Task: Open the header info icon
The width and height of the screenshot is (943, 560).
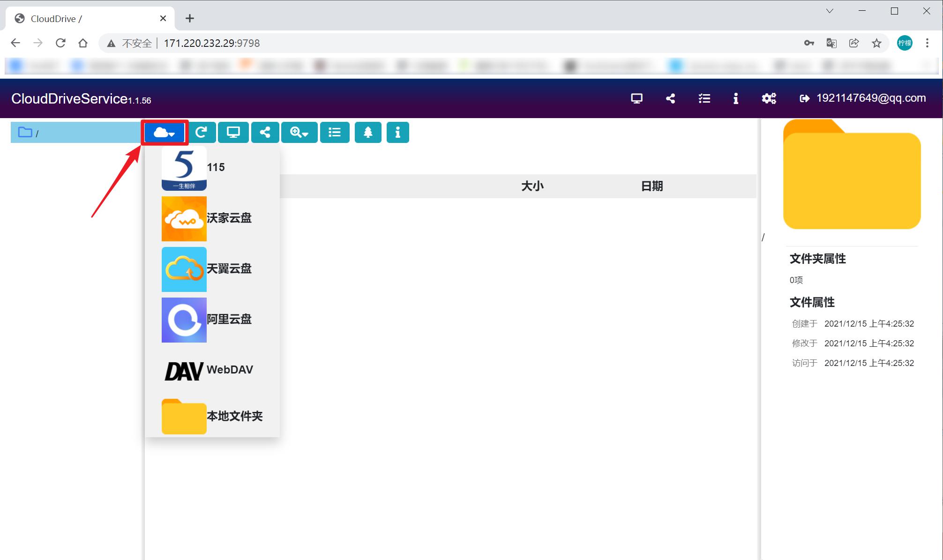Action: click(736, 98)
